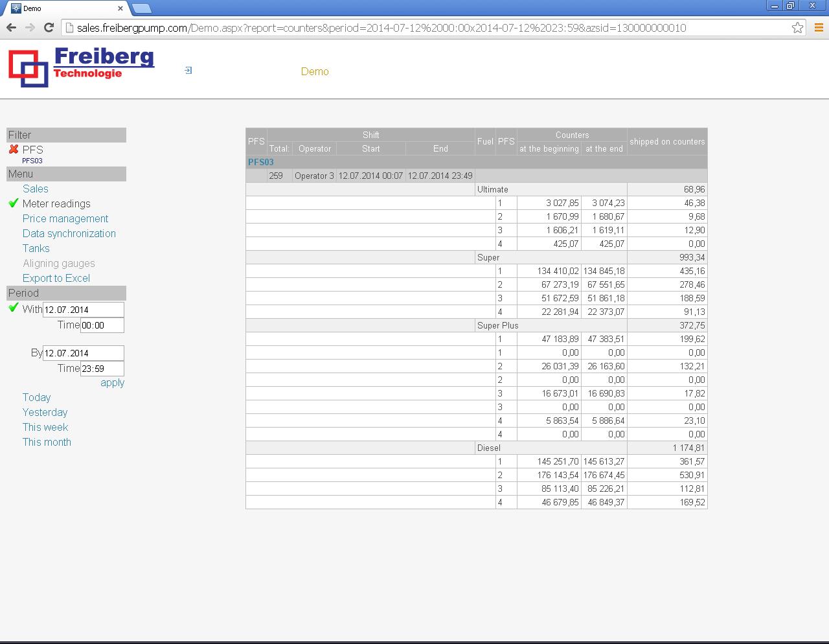Open Sales from the Menu section
The image size is (829, 644).
pos(36,189)
